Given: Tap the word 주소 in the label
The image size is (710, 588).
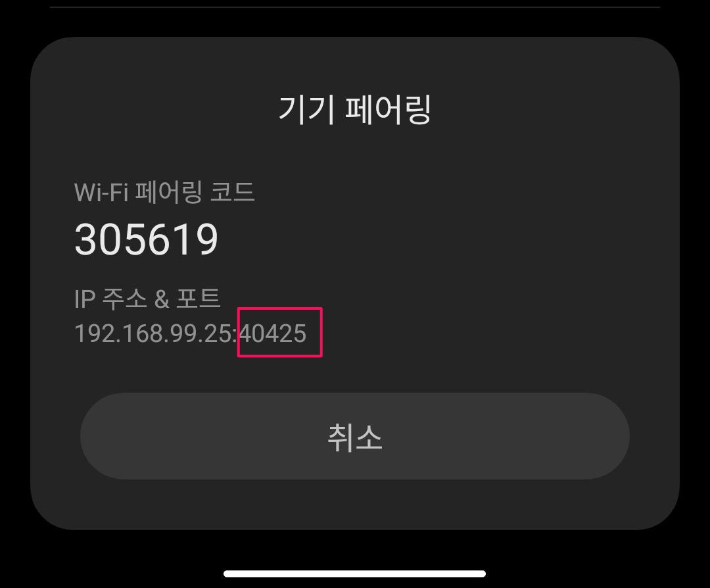Looking at the screenshot, I should click(x=124, y=299).
